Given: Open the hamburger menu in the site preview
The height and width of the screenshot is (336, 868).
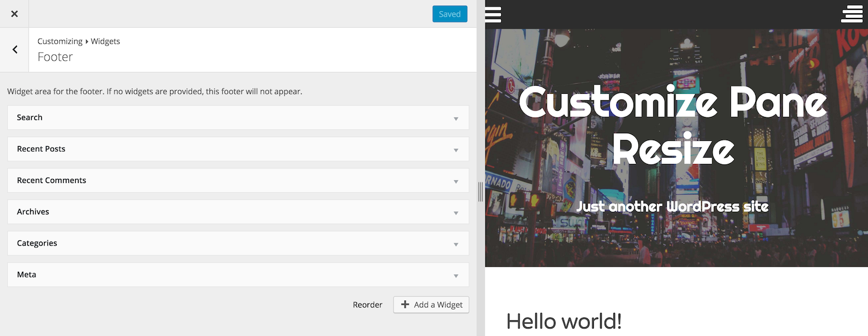Looking at the screenshot, I should 493,14.
